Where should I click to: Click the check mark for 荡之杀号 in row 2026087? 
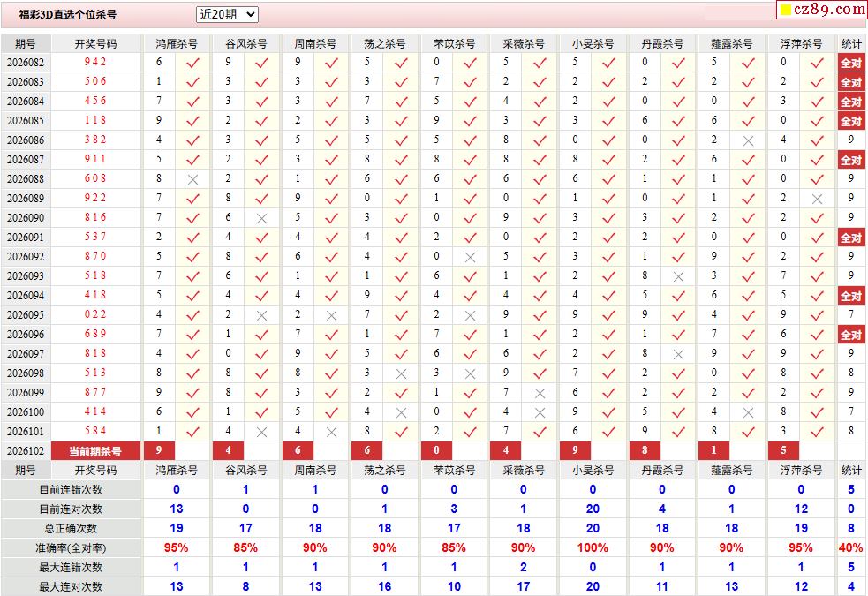tap(401, 160)
